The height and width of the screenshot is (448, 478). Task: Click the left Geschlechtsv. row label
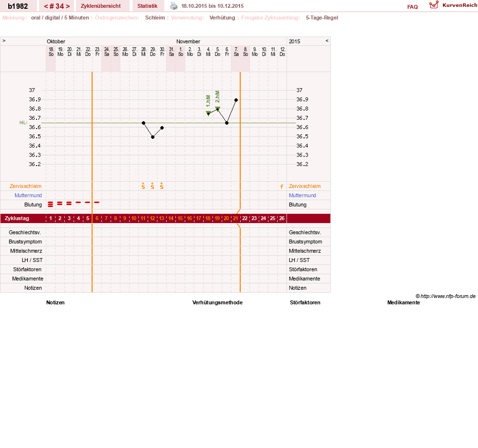point(25,233)
